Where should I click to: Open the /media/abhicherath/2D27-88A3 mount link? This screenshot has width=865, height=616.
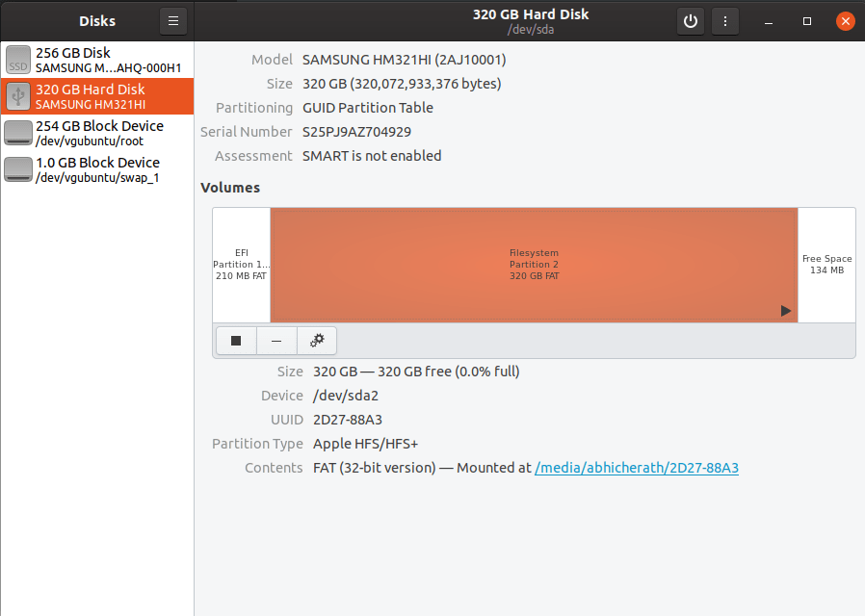pyautogui.click(x=636, y=468)
